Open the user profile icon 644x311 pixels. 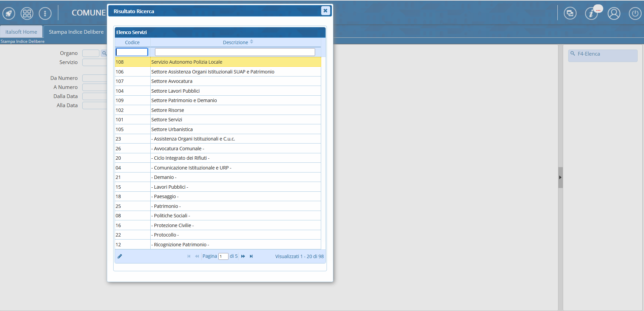614,14
